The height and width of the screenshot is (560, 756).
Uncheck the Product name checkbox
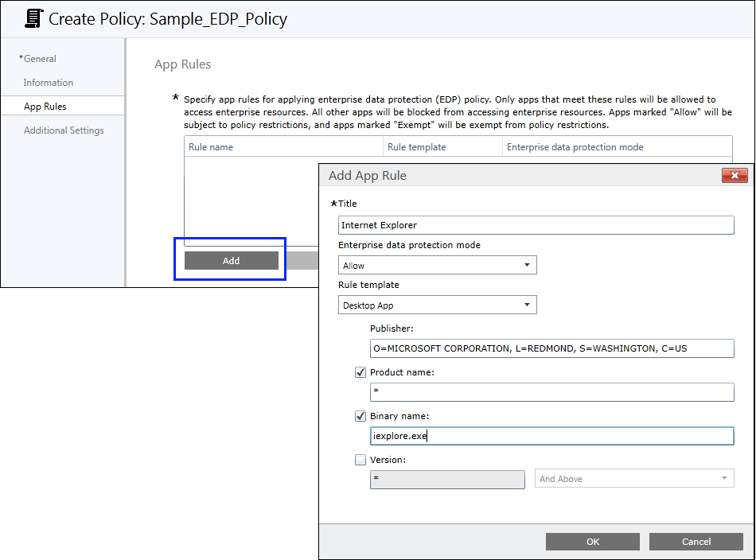pyautogui.click(x=360, y=372)
